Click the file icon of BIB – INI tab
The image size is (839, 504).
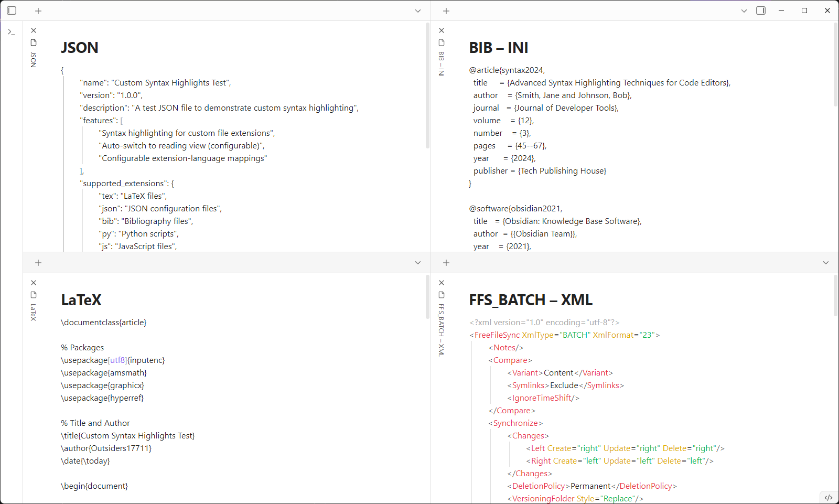pyautogui.click(x=442, y=42)
